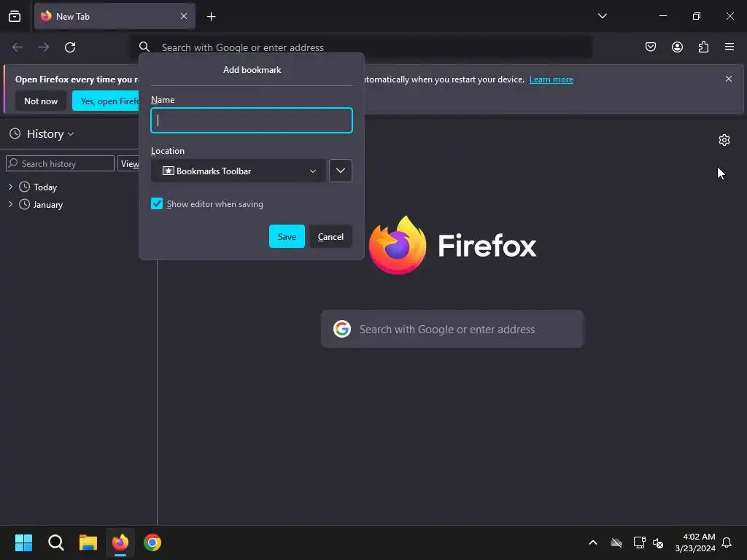
Task: Close the New Tab tab
Action: click(x=183, y=16)
